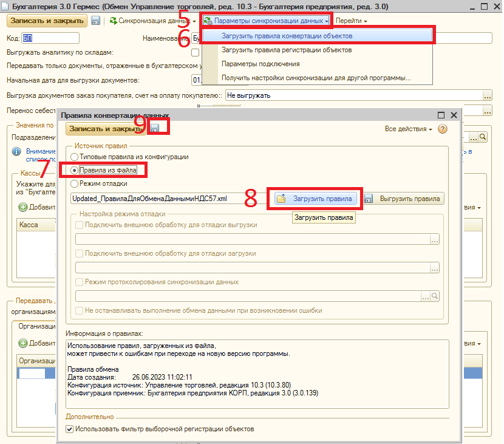This screenshot has height=444, width=504.
Task: Click the rules file name field Updated_ПравилаДляОбменаДаннымиНДС57.xml
Action: click(169, 199)
